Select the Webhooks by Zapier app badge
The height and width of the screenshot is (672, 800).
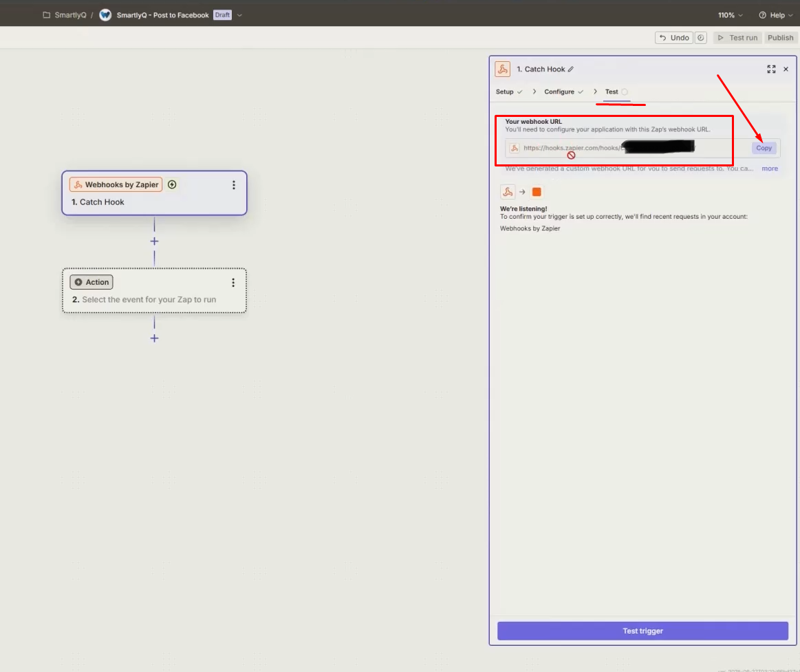coord(116,185)
